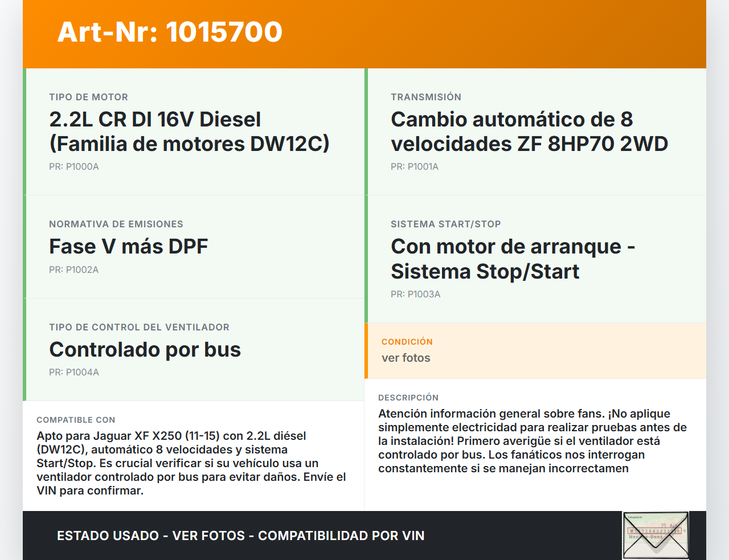Viewport: 729px width, 560px height.
Task: Click the DESCRIPCIÓN heading
Action: tap(408, 398)
